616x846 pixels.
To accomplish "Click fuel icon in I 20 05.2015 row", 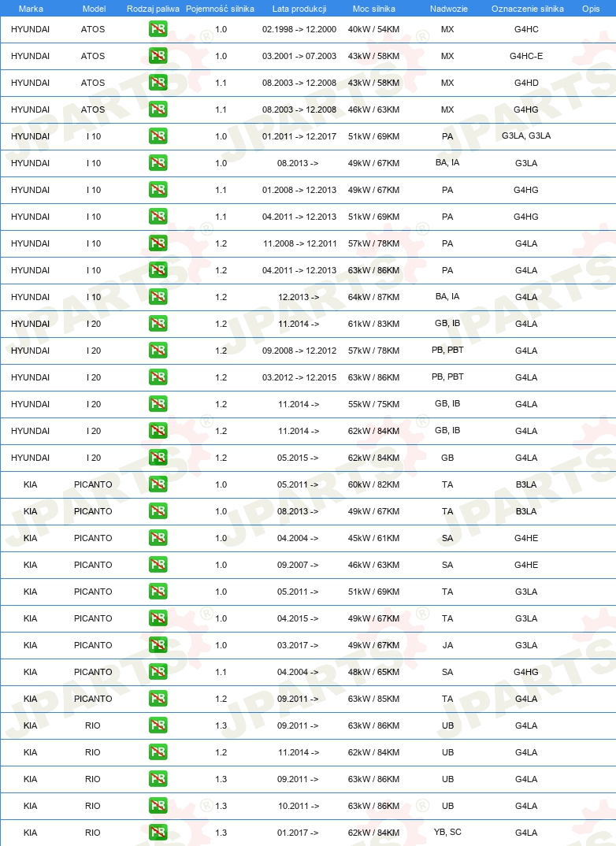I will point(158,458).
